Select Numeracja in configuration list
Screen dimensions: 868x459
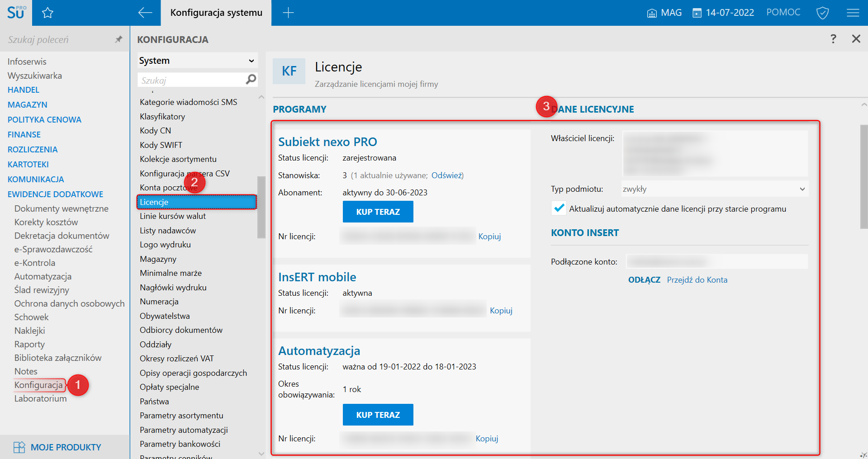(159, 302)
